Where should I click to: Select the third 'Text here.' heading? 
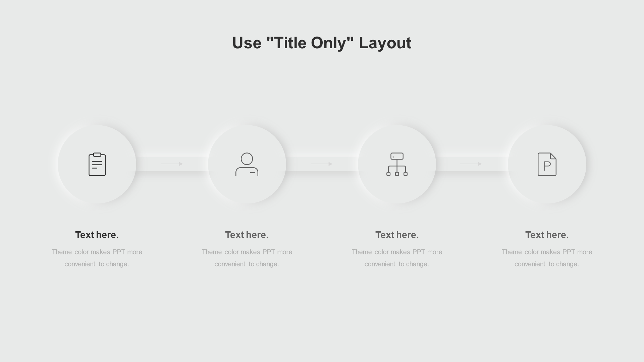pyautogui.click(x=397, y=235)
